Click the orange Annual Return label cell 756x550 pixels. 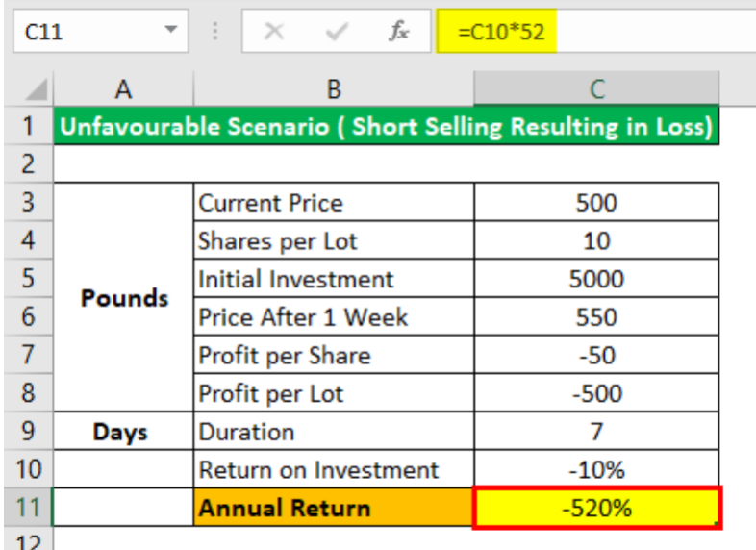(334, 508)
